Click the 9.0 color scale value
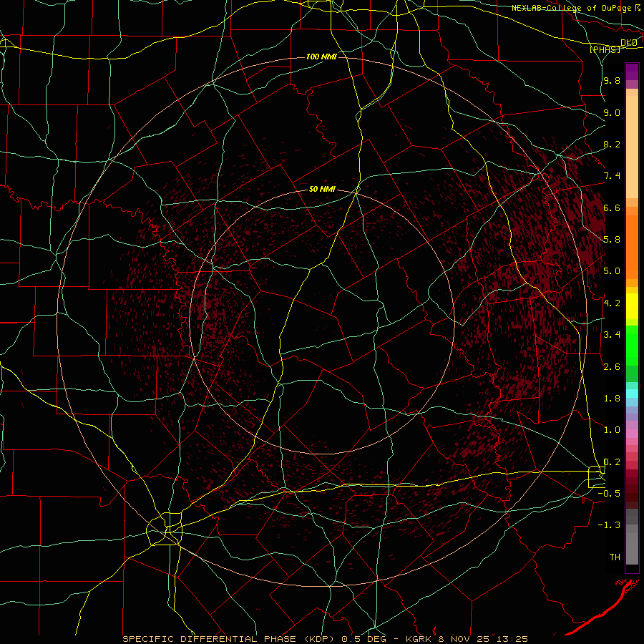Viewport: 644px width, 644px height. click(612, 112)
